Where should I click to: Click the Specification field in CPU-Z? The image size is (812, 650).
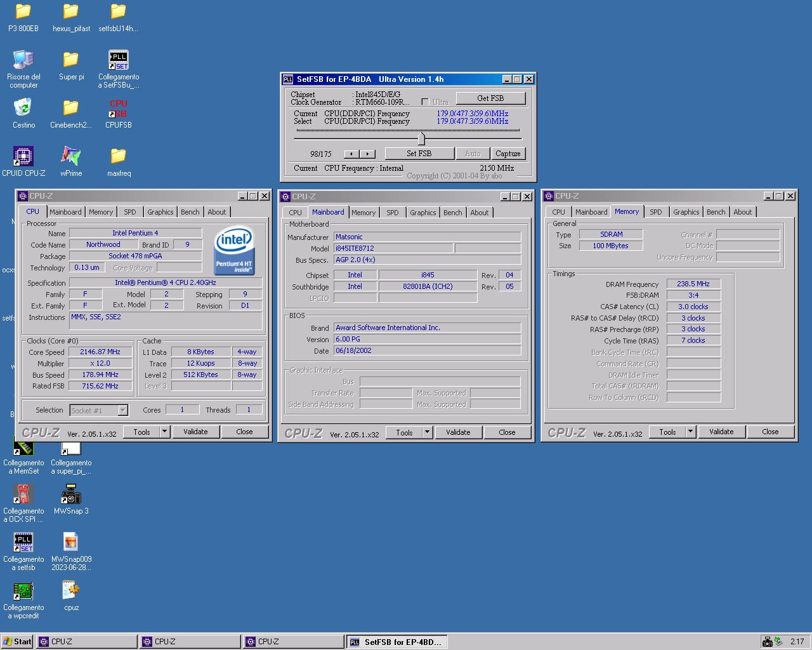(166, 282)
